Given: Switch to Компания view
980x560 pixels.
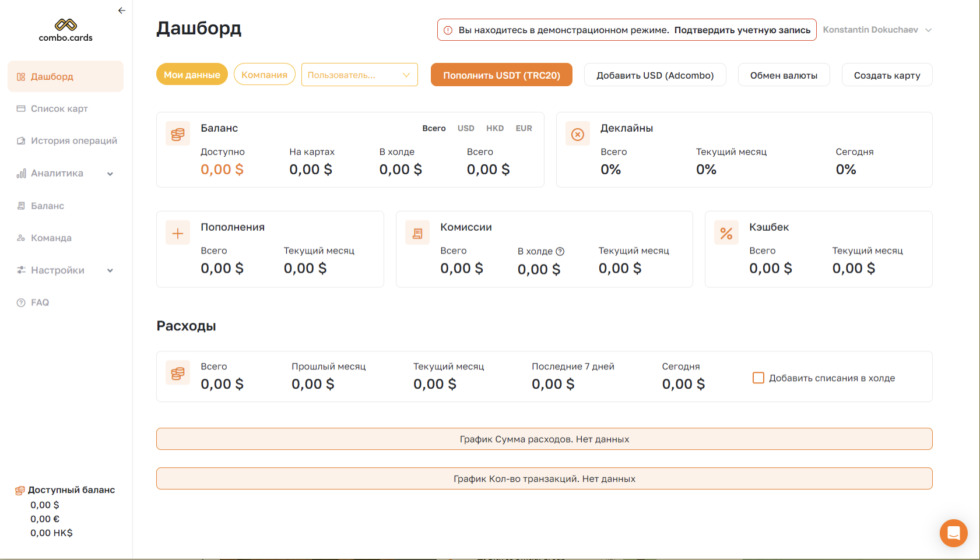Looking at the screenshot, I should point(265,74).
